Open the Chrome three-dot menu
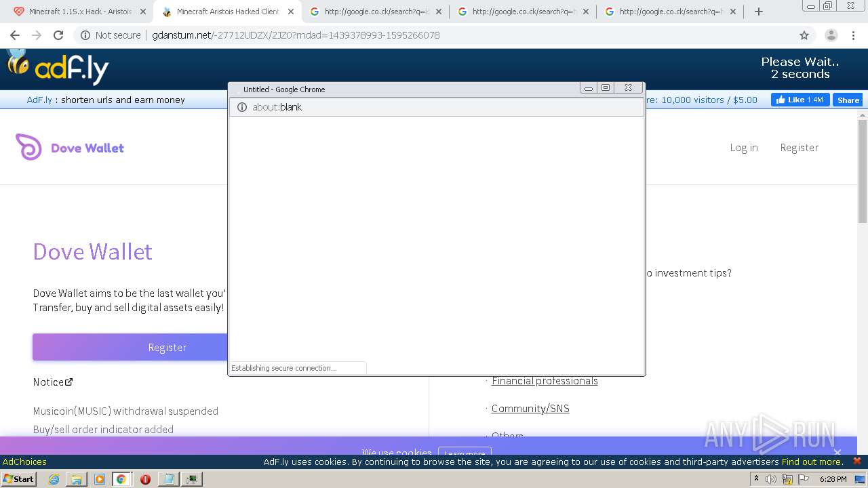This screenshot has height=488, width=868. tap(854, 35)
